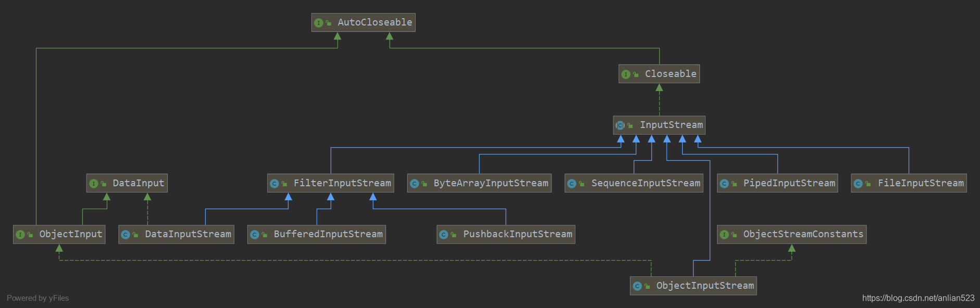
Task: Click the visibility lock icon on DataInput
Action: 104,184
